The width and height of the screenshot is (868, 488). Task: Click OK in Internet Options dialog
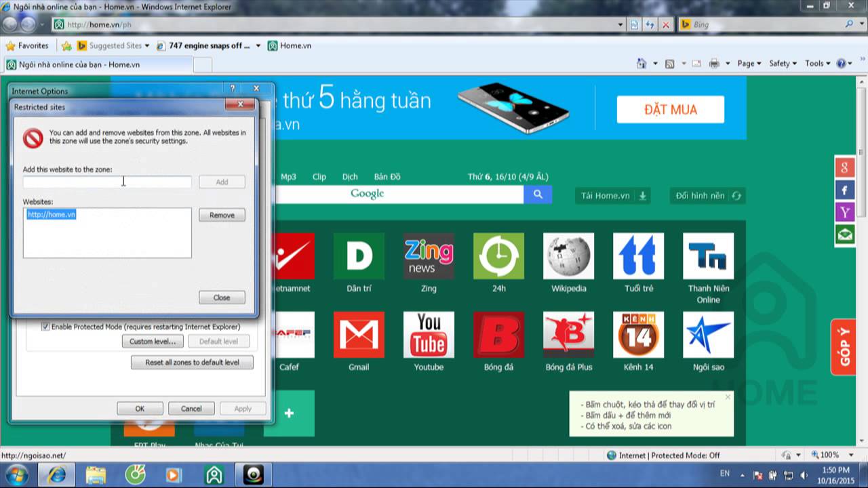140,409
